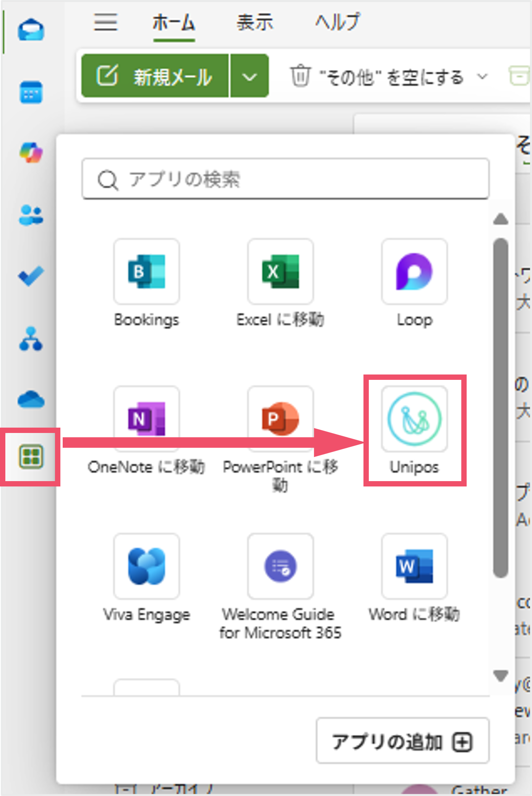Launch Copilot from the sidebar
Viewport: 532px width, 796px height.
point(31,152)
